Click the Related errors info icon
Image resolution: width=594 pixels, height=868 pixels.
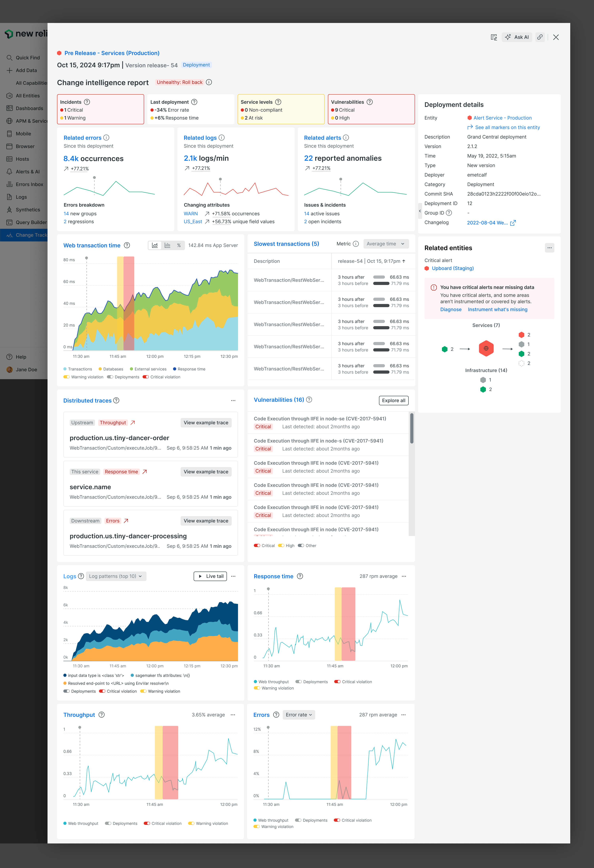(x=106, y=138)
